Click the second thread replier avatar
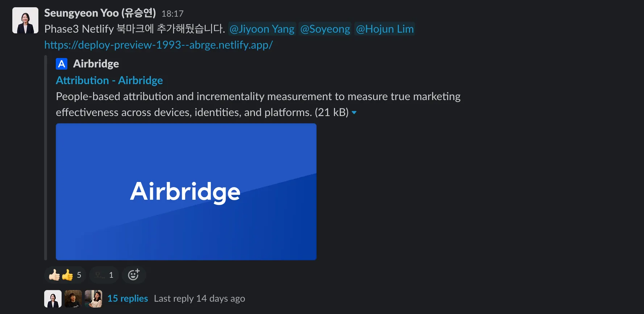Image resolution: width=644 pixels, height=314 pixels. pos(73,299)
